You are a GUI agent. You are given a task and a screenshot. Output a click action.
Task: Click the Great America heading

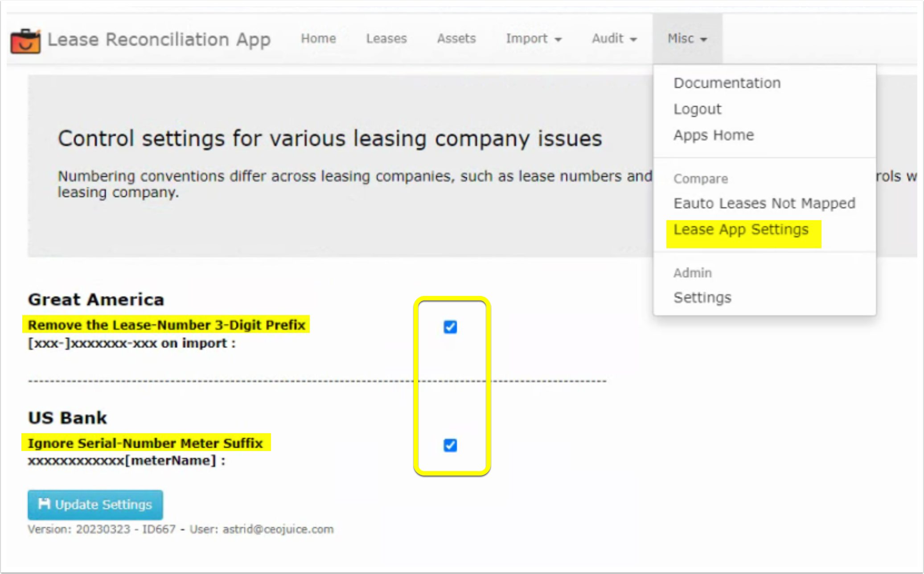coord(96,299)
